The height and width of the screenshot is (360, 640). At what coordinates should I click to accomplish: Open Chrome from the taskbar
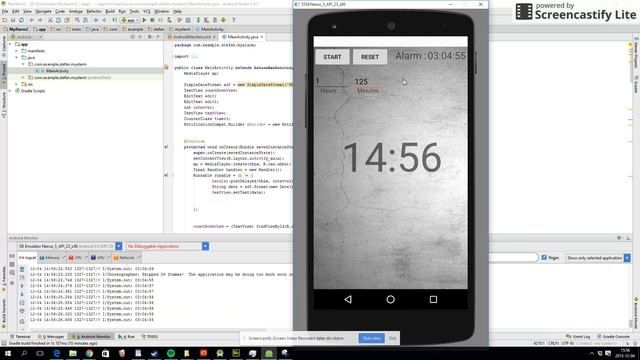pyautogui.click(x=89, y=353)
